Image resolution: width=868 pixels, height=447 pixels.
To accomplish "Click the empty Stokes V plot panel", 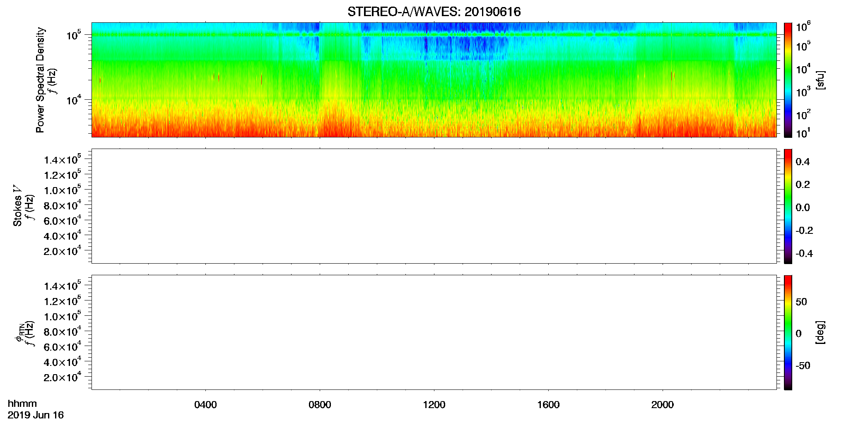I will point(434,206).
